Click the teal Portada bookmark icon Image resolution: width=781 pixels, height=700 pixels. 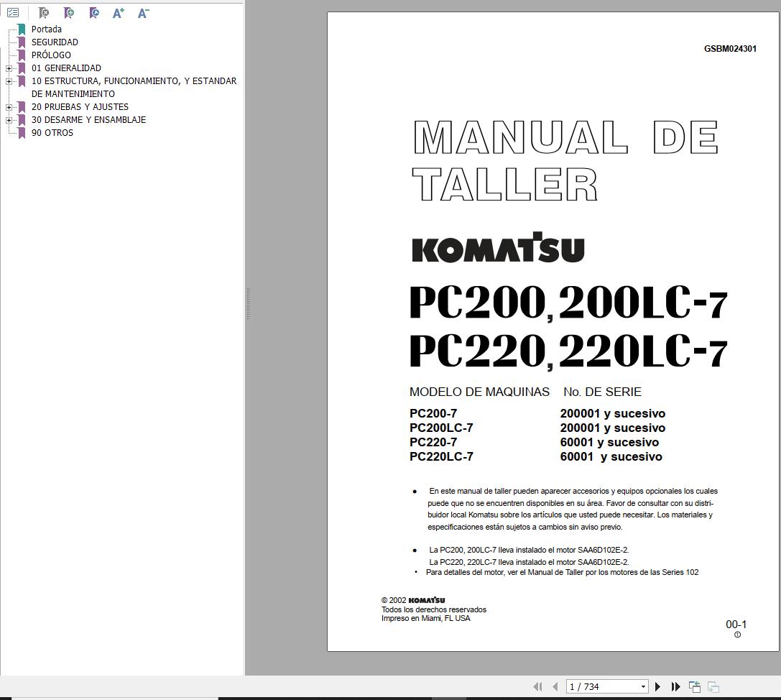[x=22, y=29]
